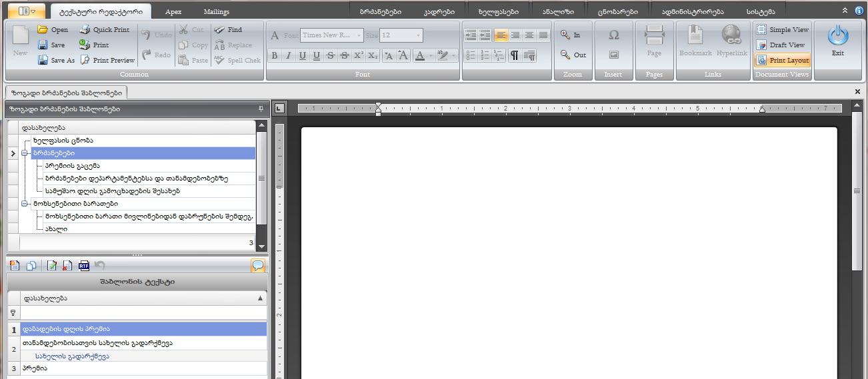Image resolution: width=868 pixels, height=379 pixels.
Task: Click the Find icon in Common group
Action: coord(219,29)
